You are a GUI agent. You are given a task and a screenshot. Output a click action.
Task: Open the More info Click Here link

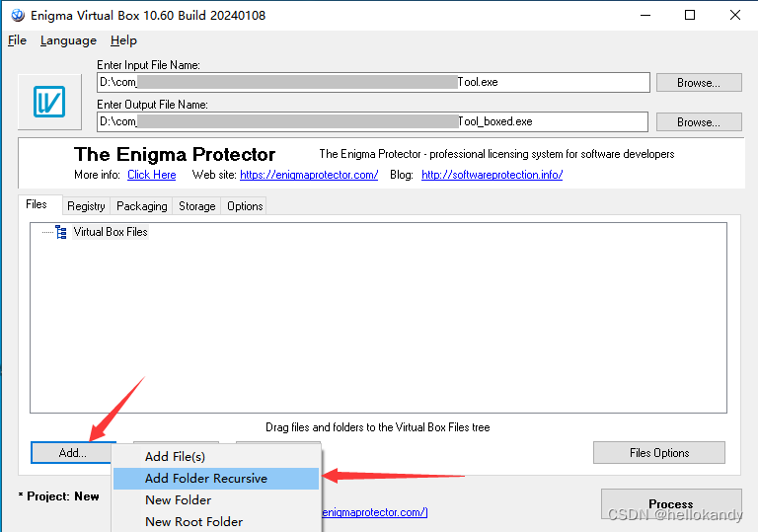point(151,175)
